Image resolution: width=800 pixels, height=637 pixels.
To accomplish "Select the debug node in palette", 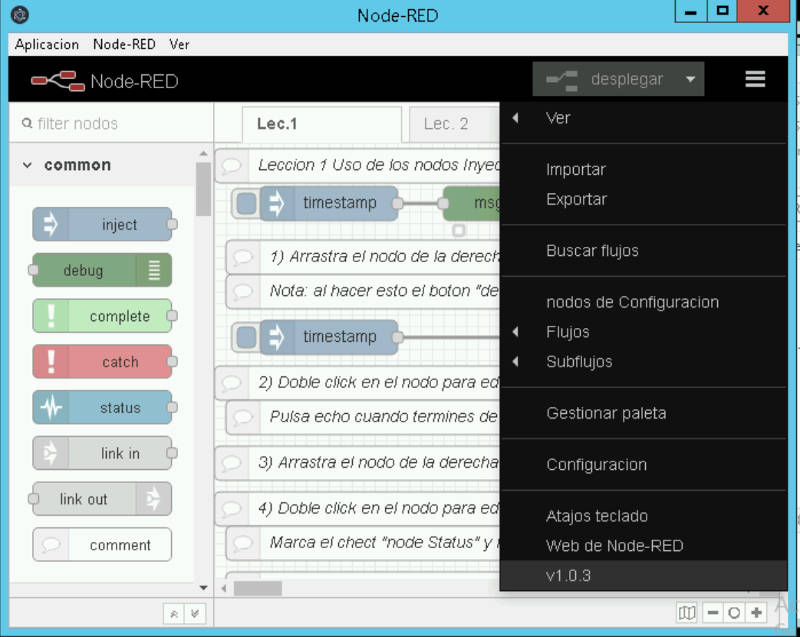I will (x=102, y=270).
